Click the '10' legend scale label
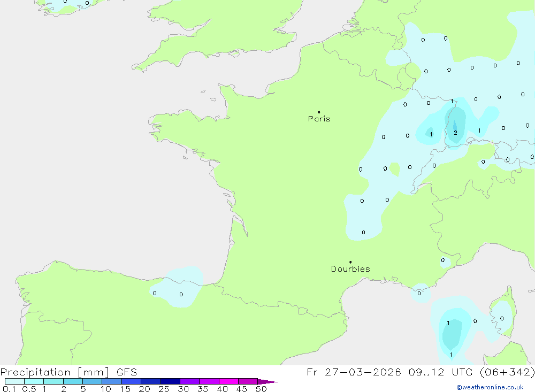This screenshot has height=392, width=535. 106,389
